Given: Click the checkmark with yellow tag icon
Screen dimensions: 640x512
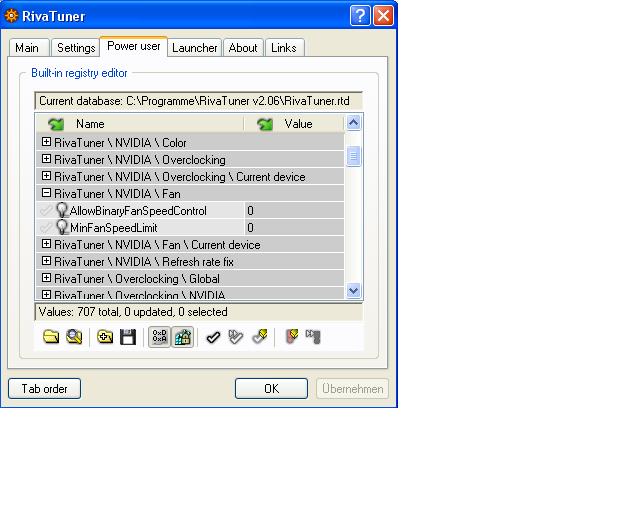Looking at the screenshot, I should coord(260,337).
